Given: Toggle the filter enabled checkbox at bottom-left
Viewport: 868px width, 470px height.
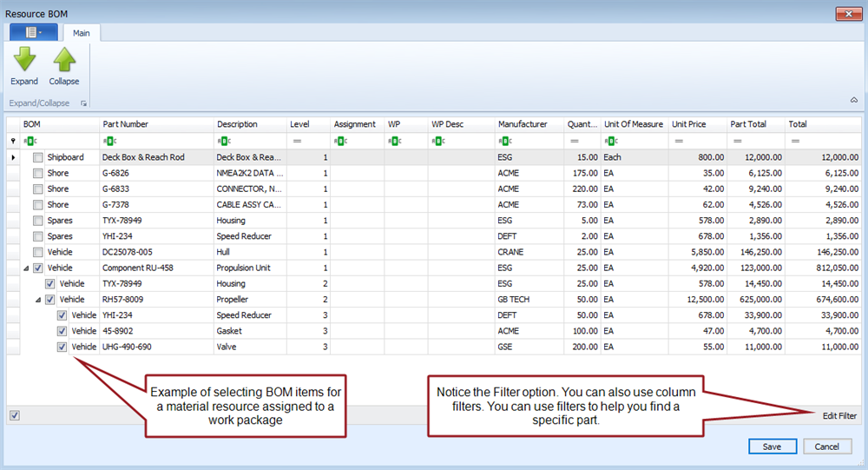Looking at the screenshot, I should 15,415.
